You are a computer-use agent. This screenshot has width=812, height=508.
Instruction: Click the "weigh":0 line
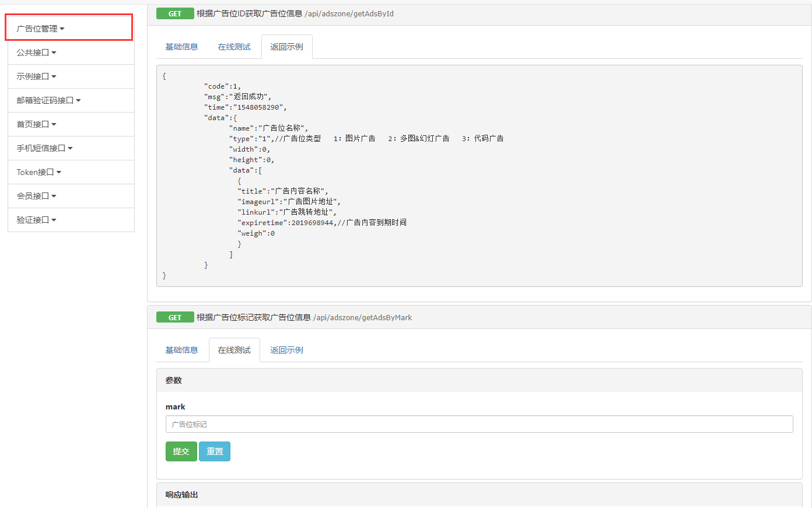pos(256,233)
